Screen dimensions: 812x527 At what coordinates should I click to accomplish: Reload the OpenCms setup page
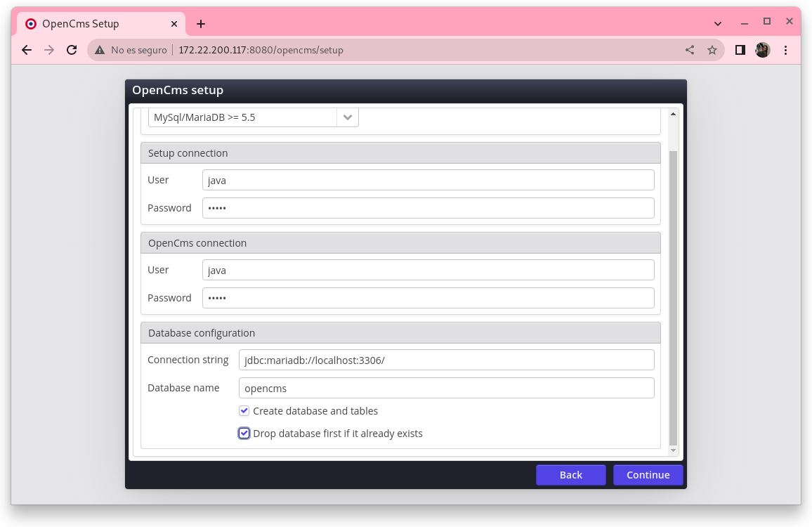[x=71, y=50]
